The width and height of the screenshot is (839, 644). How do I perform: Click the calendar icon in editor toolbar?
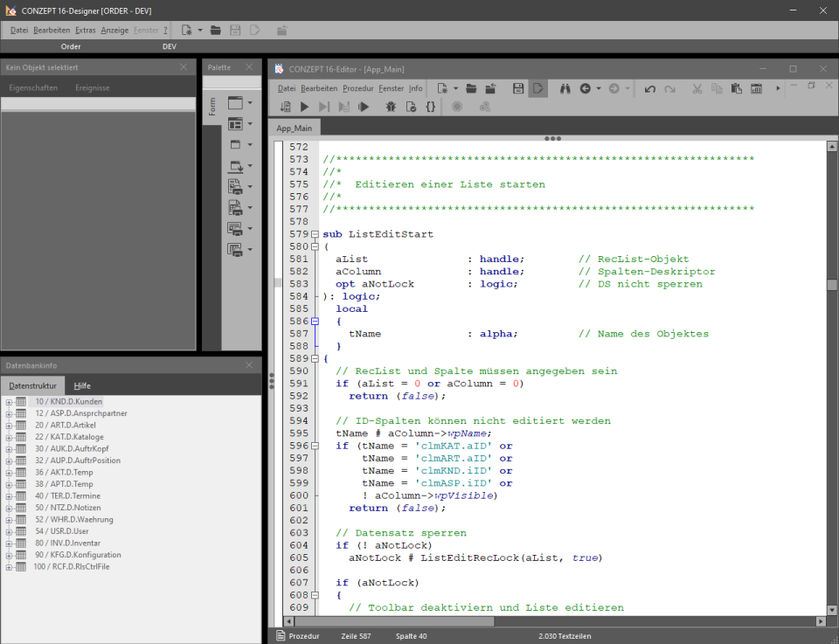coord(756,88)
